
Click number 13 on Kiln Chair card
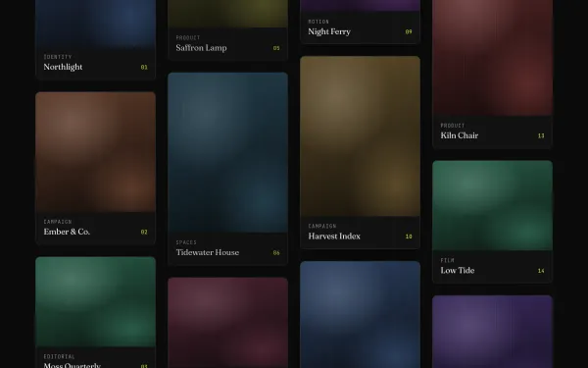click(541, 136)
